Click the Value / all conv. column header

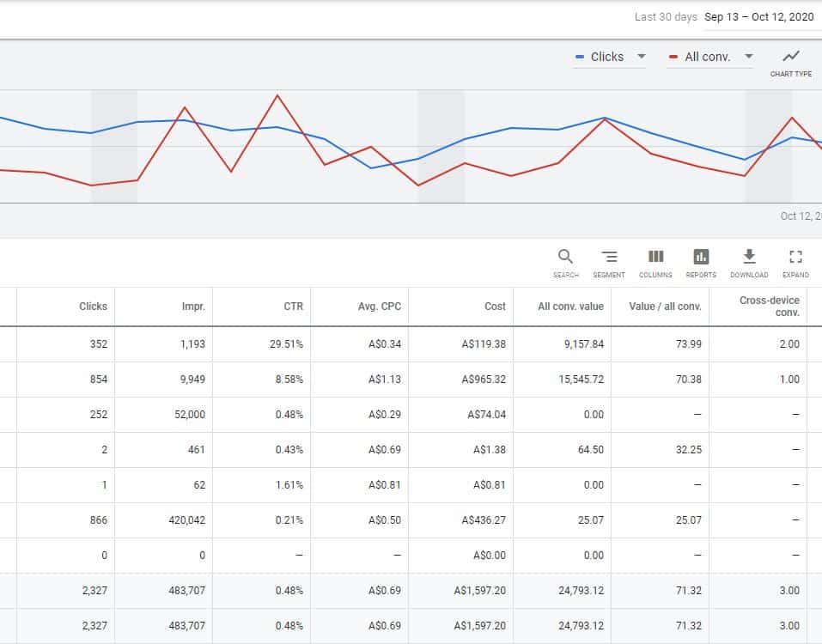(665, 307)
